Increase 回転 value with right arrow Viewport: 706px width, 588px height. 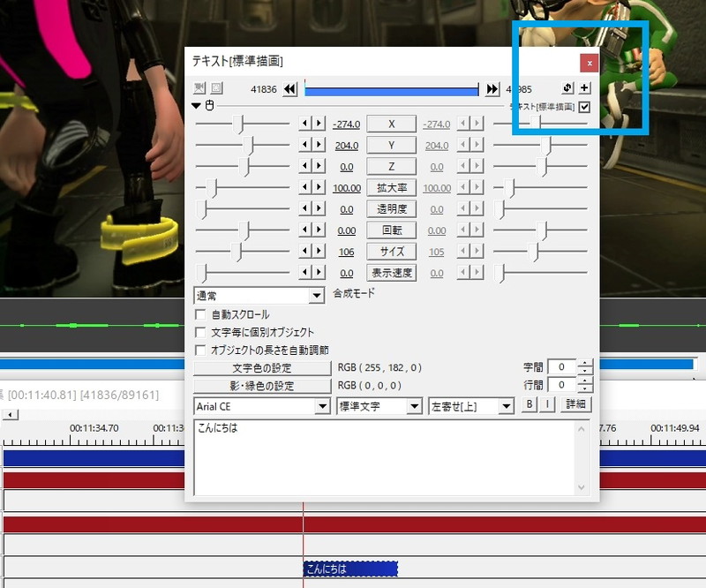click(319, 230)
